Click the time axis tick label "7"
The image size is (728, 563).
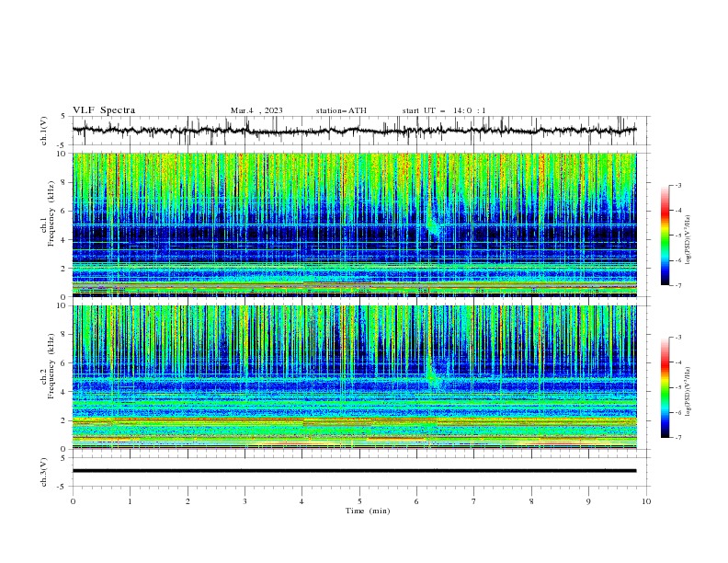pyautogui.click(x=474, y=501)
